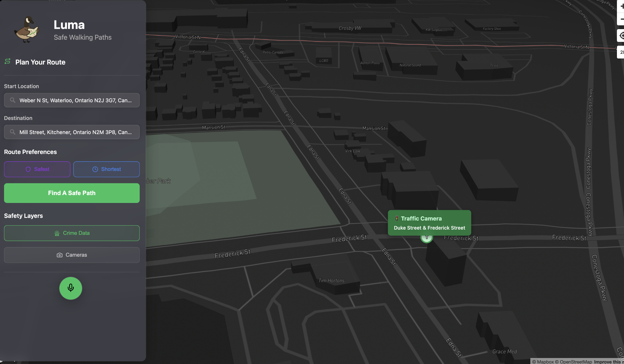Screen dimensions: 624x364
Task: Click the Luma goose logo
Action: (27, 29)
